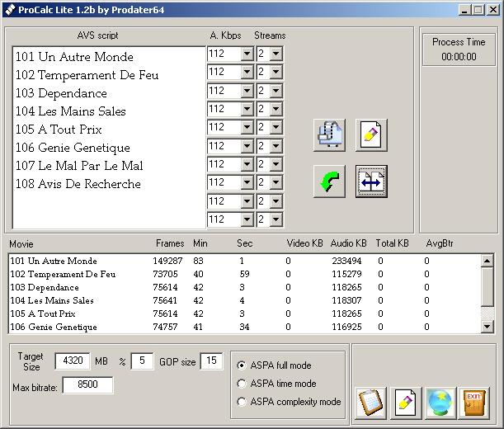Open the last row audio Kbps dropdown

(x=247, y=219)
